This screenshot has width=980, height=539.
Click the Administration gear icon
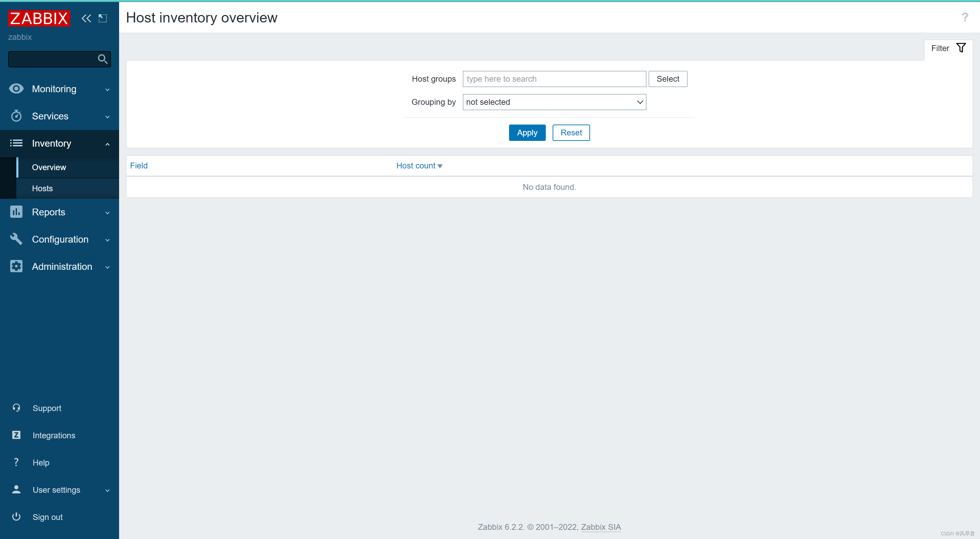(x=16, y=266)
